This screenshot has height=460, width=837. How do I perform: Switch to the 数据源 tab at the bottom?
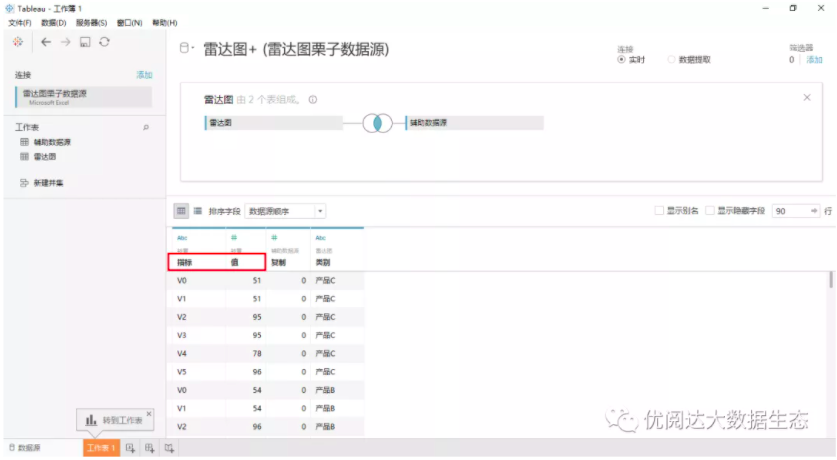tap(25, 448)
